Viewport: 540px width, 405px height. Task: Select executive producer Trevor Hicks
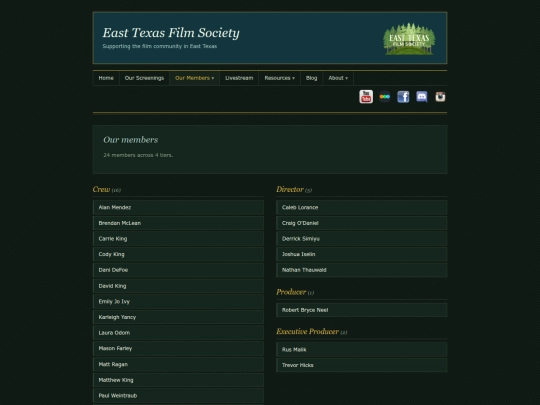[362, 365]
